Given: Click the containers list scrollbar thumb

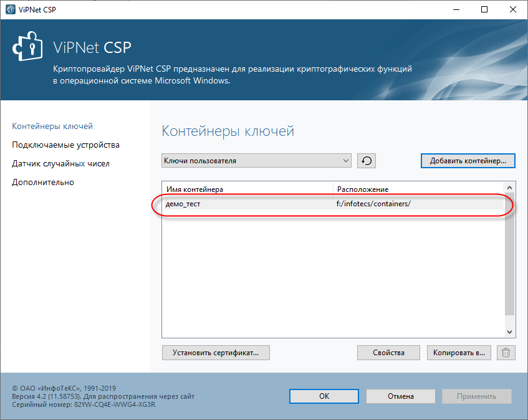Looking at the screenshot, I should pyautogui.click(x=509, y=254).
